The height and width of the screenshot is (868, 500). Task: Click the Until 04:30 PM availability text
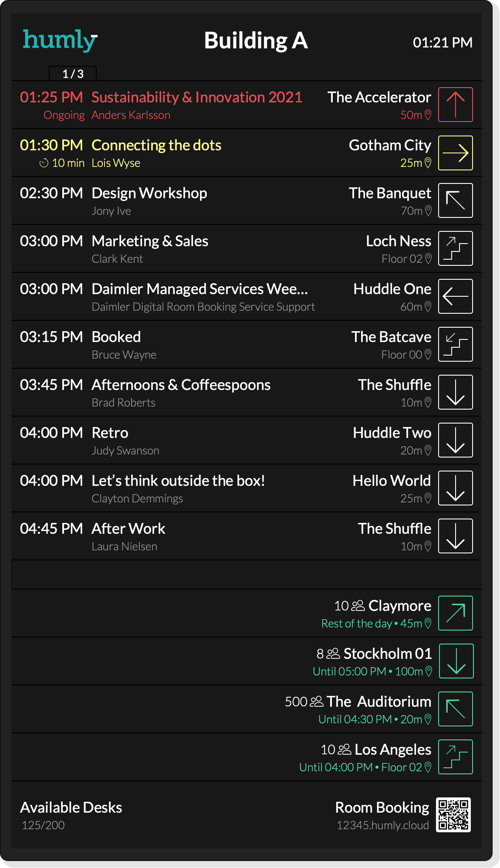coord(355,719)
